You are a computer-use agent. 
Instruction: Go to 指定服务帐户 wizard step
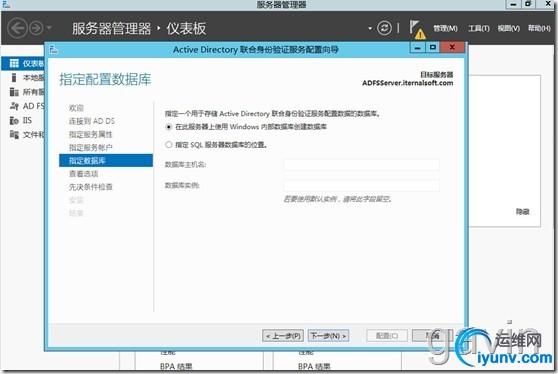[90, 147]
